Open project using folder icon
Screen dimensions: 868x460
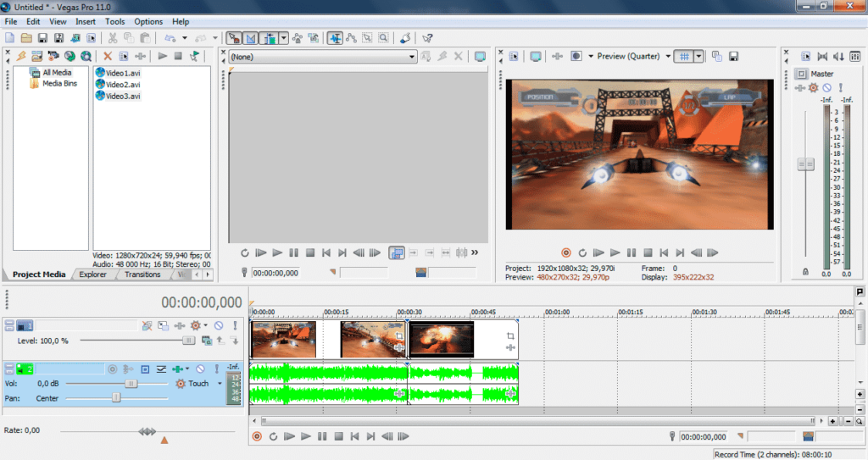pos(26,38)
